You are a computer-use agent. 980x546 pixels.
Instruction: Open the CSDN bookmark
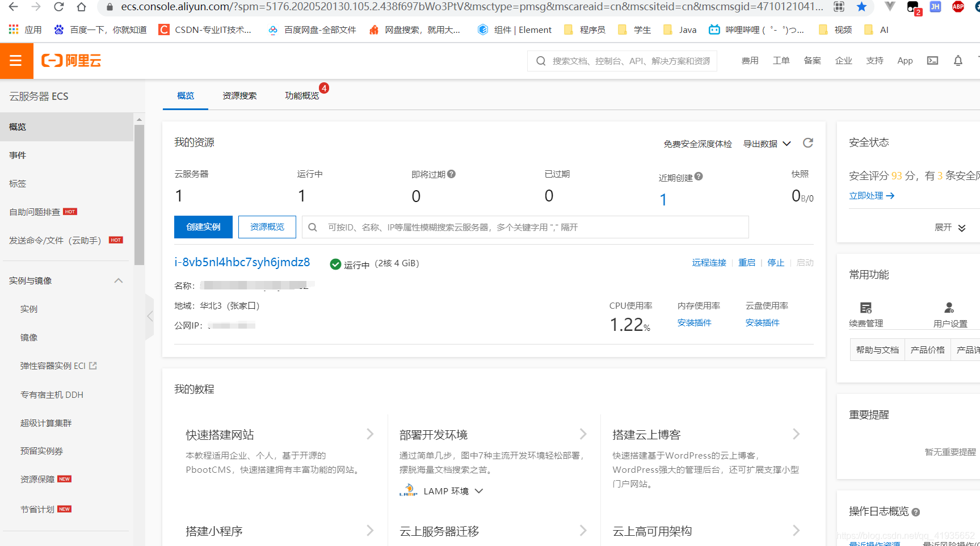click(205, 30)
